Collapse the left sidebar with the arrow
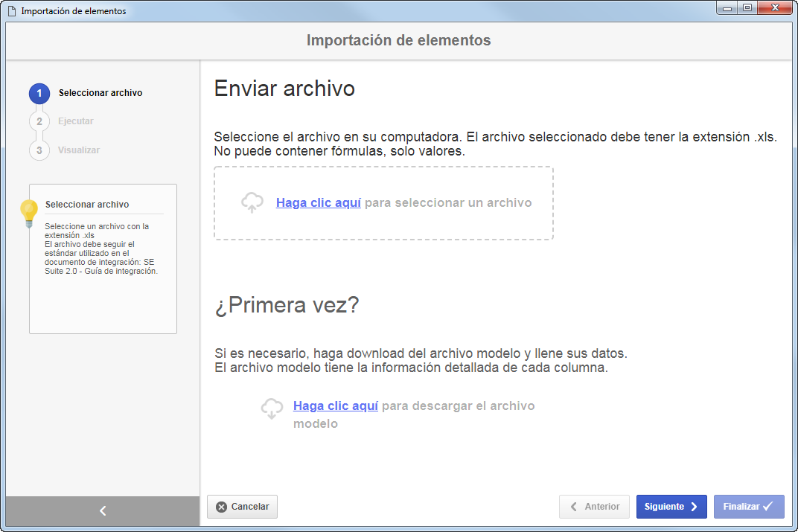 click(x=103, y=510)
